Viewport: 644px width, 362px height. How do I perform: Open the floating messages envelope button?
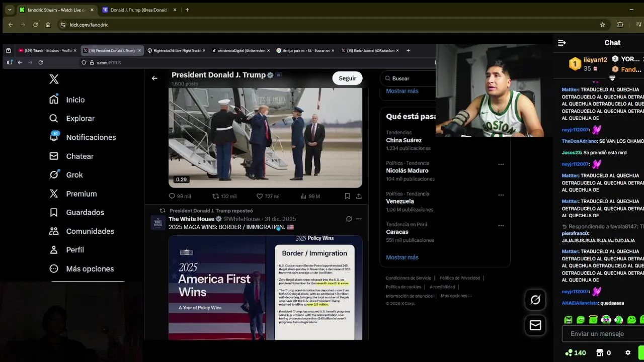tap(535, 325)
